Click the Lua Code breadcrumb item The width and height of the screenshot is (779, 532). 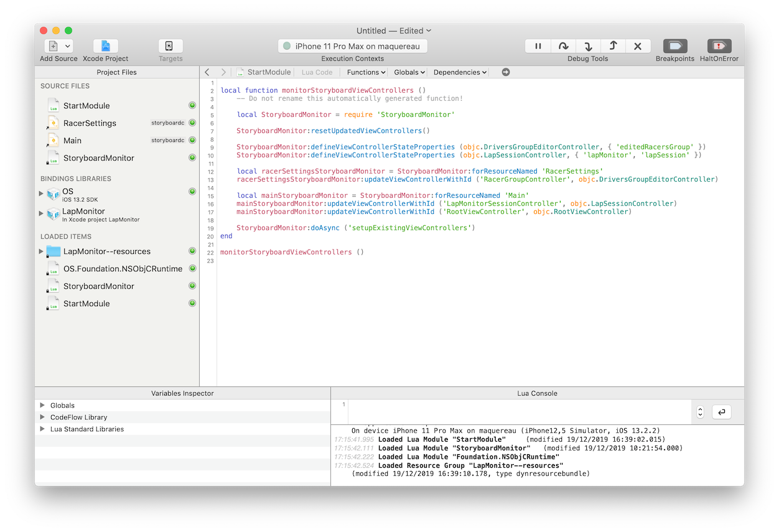tap(317, 72)
